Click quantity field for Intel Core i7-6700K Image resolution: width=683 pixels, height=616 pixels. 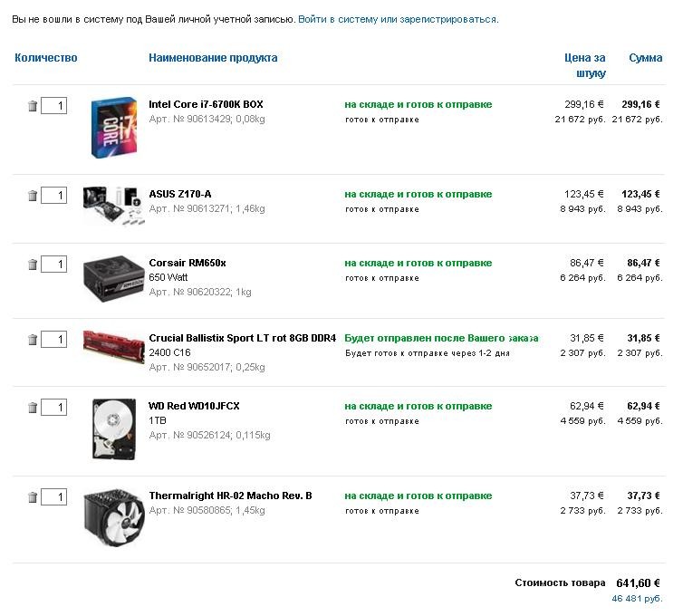53,106
